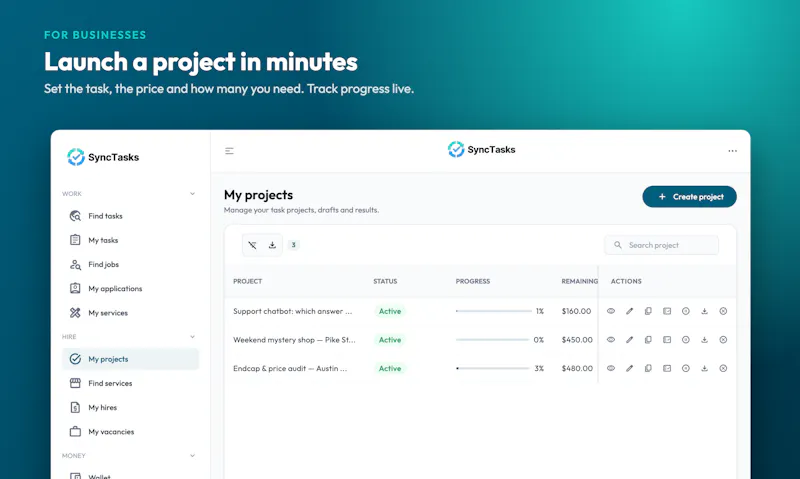Open Find tasks in the sidebar
800x479 pixels.
(x=131, y=216)
